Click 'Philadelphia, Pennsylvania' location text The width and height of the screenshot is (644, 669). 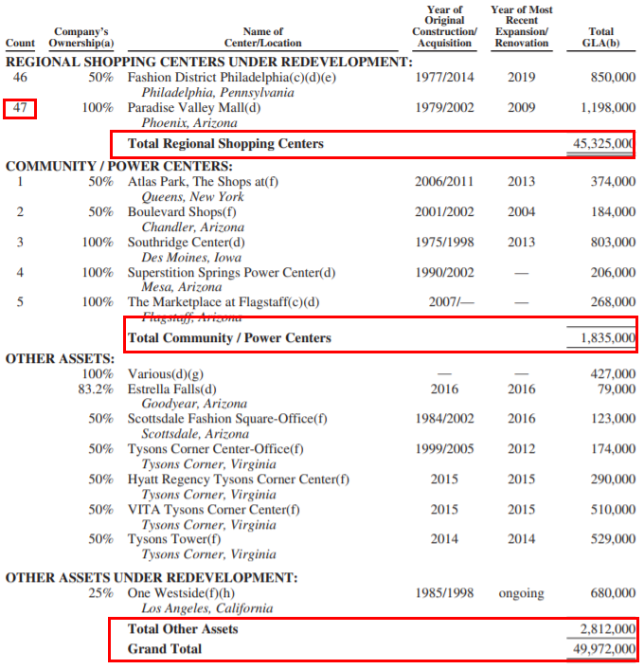[x=218, y=93]
